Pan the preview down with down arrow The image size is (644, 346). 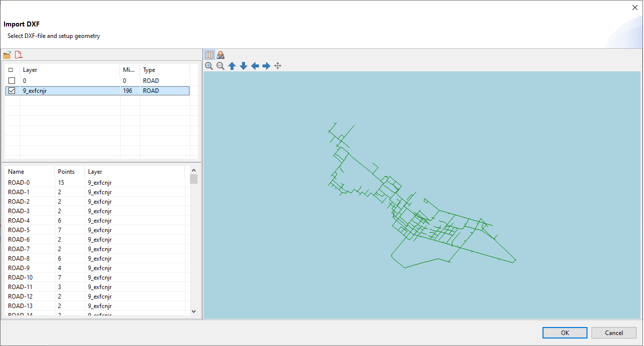pyautogui.click(x=243, y=66)
